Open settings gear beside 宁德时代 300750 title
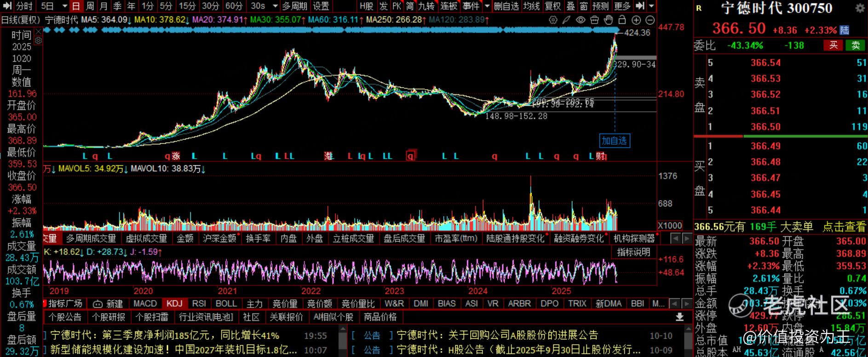868x357 pixels. tap(859, 8)
